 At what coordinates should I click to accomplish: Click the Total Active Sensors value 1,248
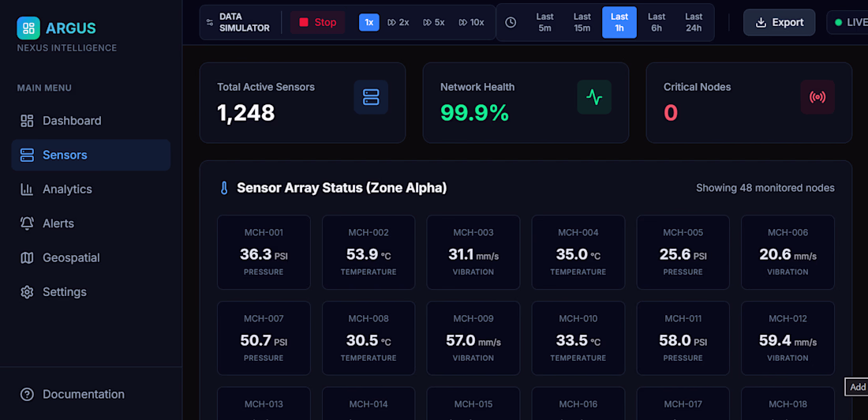(245, 113)
